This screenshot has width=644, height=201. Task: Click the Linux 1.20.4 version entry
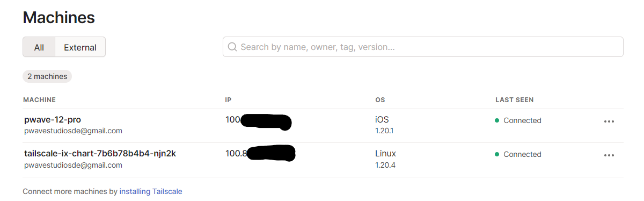385,159
